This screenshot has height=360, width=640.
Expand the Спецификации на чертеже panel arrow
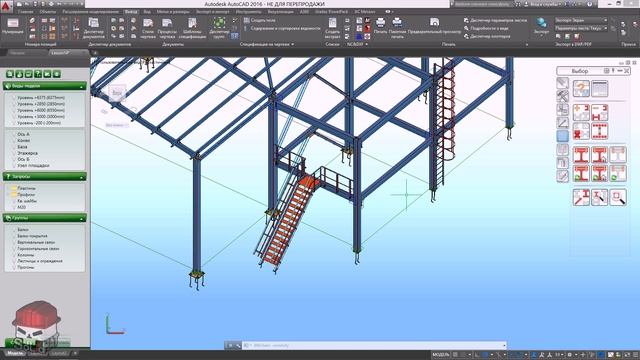click(292, 44)
